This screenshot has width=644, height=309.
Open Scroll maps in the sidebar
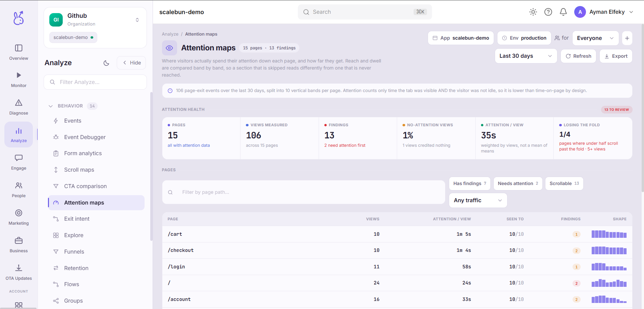coord(96,170)
